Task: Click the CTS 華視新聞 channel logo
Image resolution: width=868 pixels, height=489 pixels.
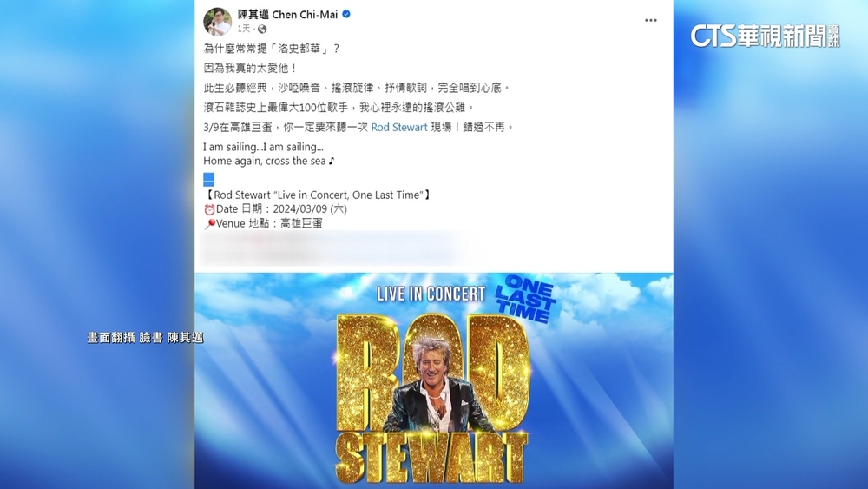Action: coord(765,36)
